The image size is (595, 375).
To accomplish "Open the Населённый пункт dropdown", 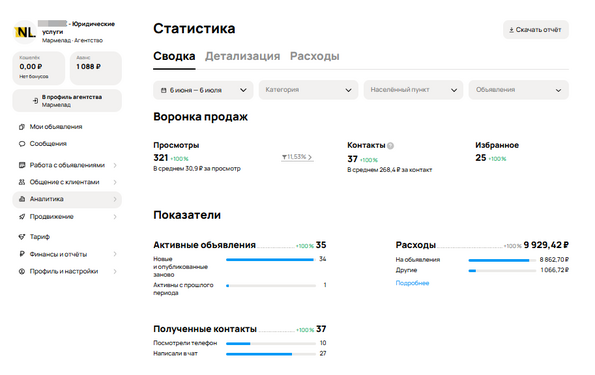I will (x=413, y=90).
